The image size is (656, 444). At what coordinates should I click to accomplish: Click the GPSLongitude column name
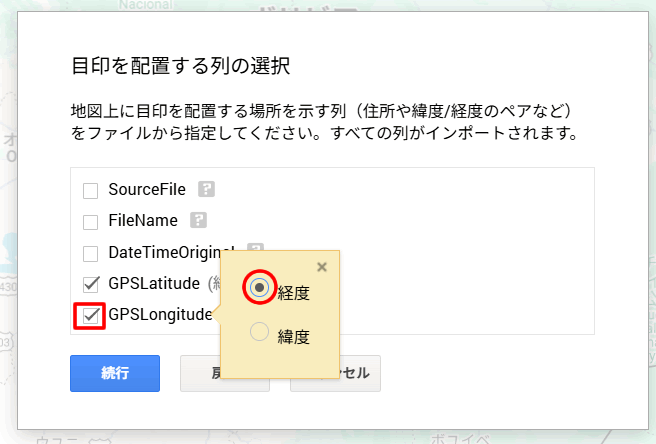(160, 315)
